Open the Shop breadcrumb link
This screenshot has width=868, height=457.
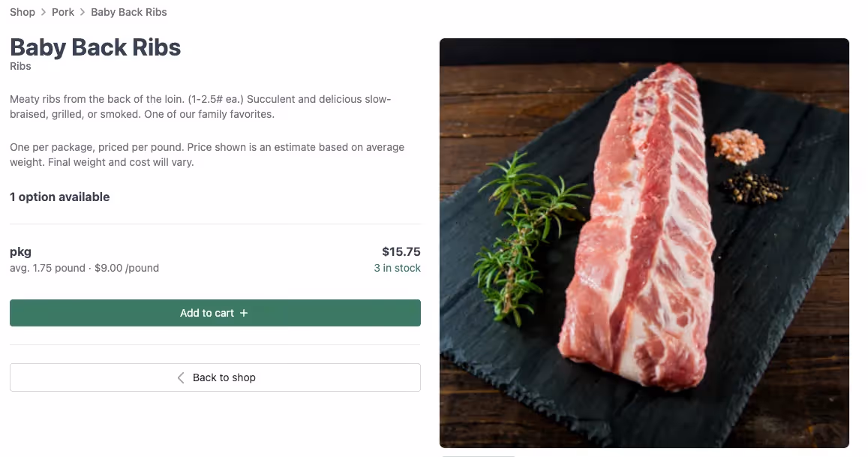click(22, 12)
